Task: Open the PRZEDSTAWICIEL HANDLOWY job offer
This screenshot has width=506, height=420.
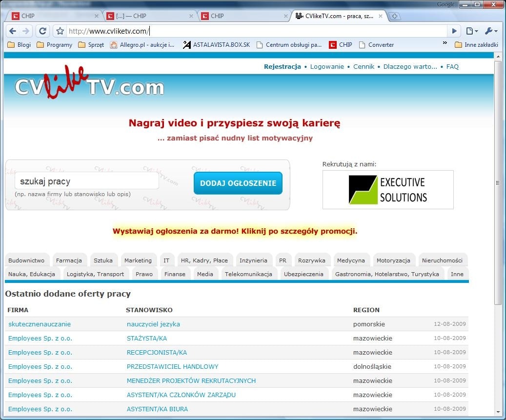Action: (x=172, y=366)
